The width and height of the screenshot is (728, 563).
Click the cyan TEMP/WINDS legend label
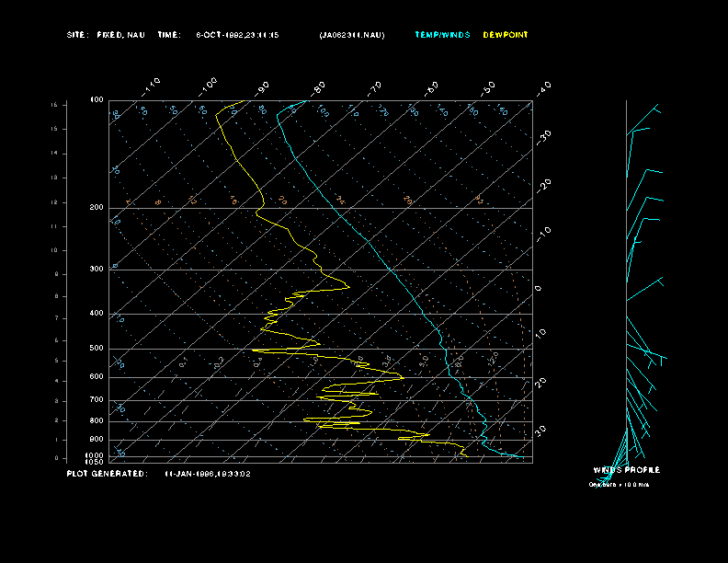pyautogui.click(x=442, y=35)
